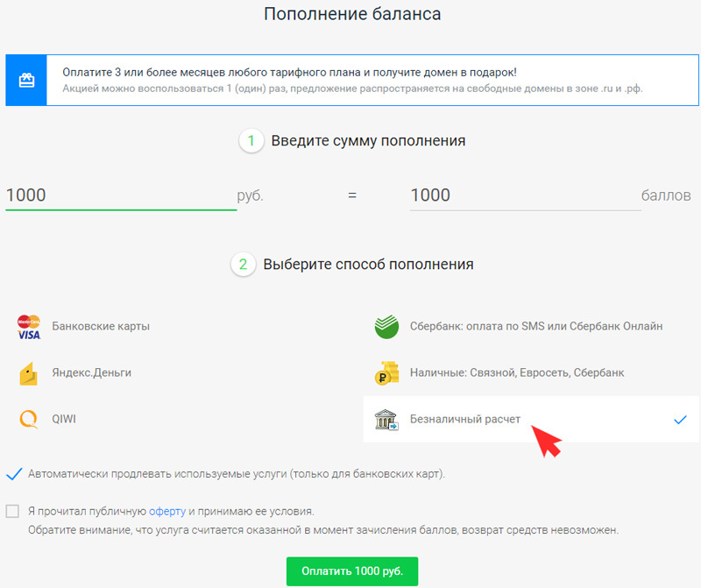701x588 pixels.
Task: Toggle automatic renewal of used services
Action: 14,474
